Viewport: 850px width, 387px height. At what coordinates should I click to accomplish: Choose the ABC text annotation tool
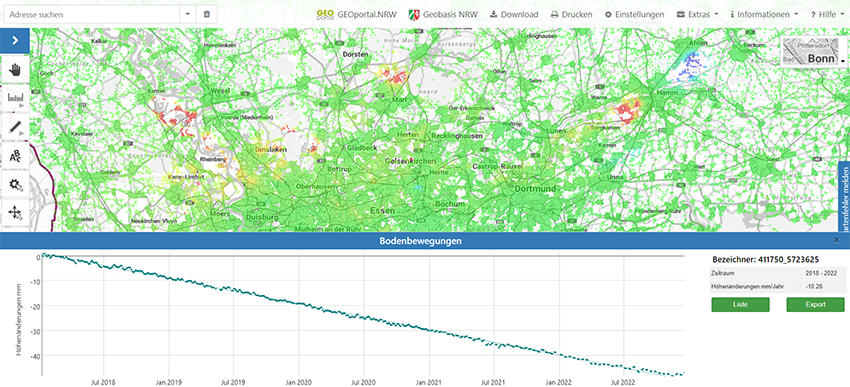(15, 156)
